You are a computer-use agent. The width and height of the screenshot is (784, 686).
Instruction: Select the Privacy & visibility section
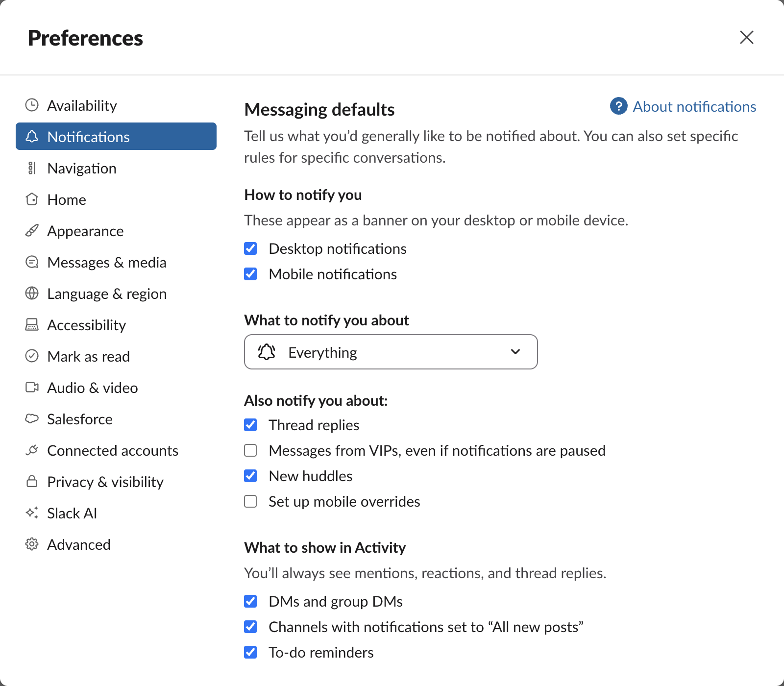pyautogui.click(x=116, y=481)
